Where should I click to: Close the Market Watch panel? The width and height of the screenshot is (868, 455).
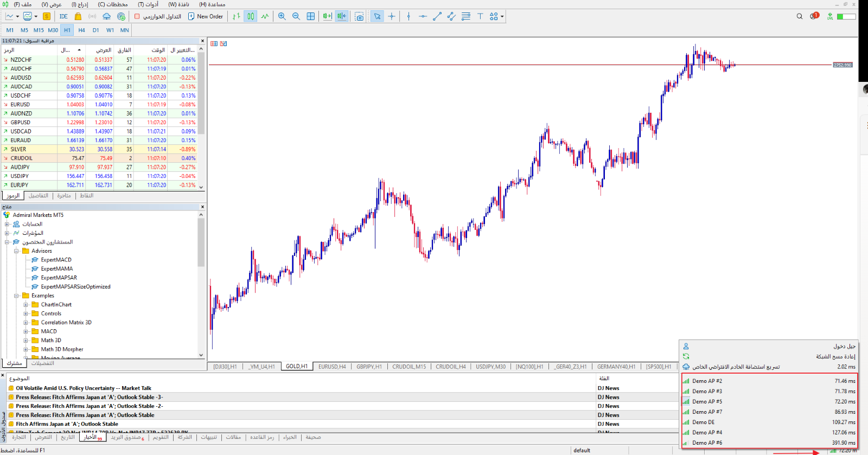[x=203, y=41]
